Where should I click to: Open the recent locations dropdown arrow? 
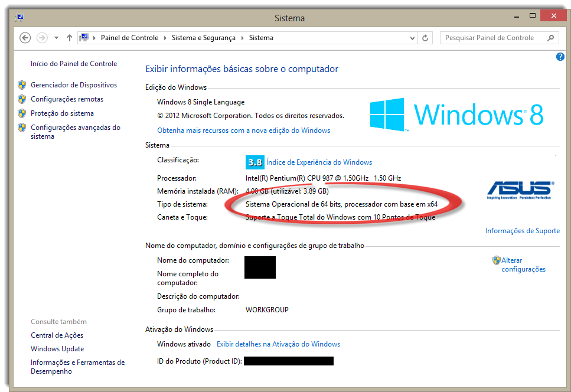pos(56,38)
